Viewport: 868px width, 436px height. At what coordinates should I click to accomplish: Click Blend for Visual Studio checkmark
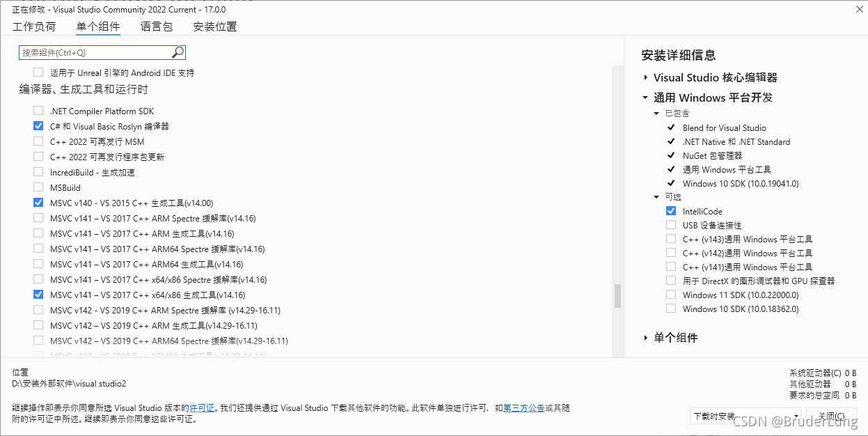coord(671,127)
